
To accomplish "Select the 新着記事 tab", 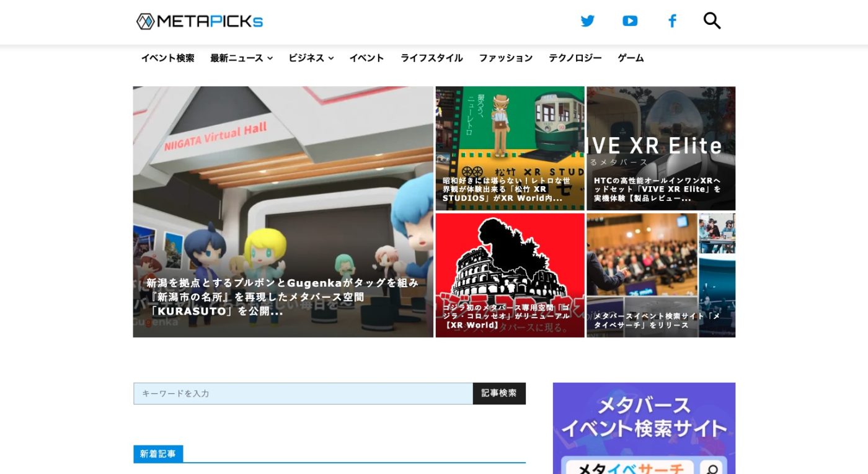I will [158, 454].
